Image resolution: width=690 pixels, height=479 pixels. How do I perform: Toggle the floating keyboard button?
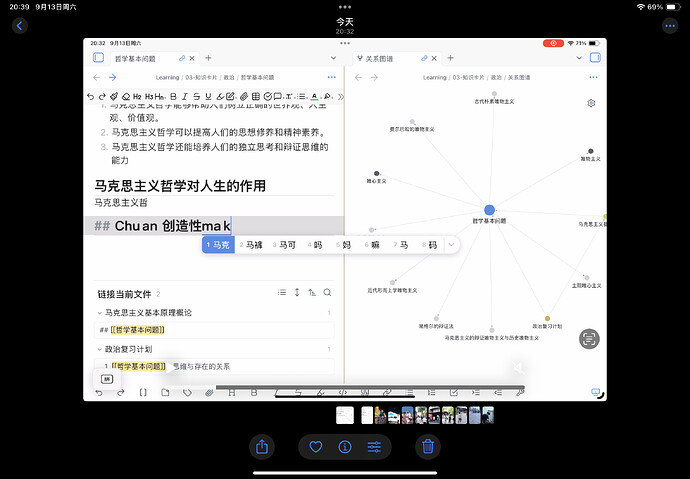pos(107,379)
